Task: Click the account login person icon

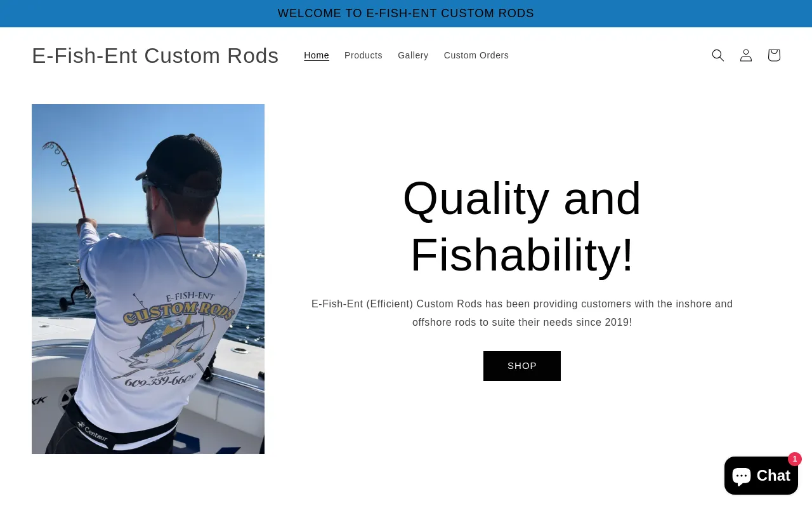Action: click(x=746, y=55)
